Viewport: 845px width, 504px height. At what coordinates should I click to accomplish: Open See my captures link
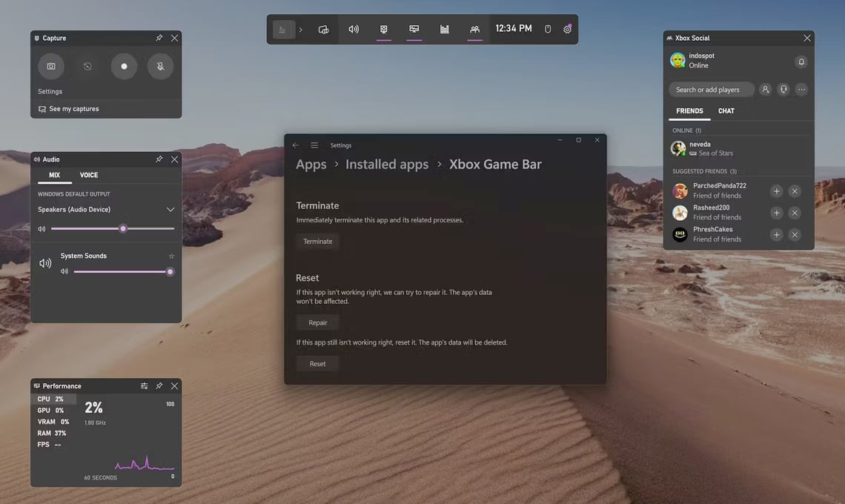68,109
